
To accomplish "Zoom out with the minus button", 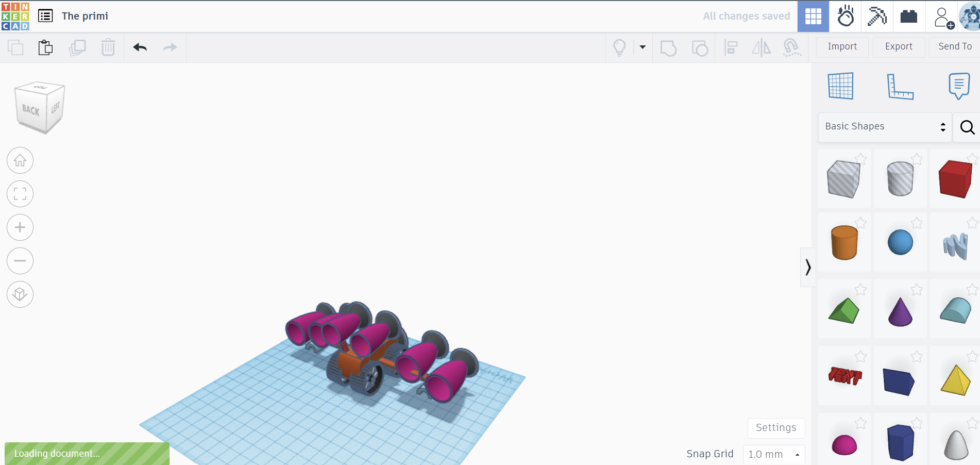I will point(20,261).
